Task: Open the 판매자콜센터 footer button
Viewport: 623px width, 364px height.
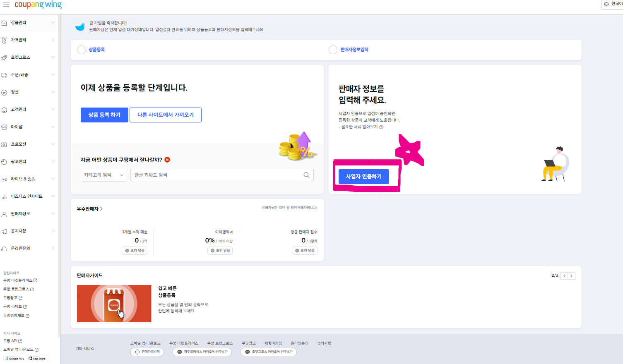Action: 147,352
